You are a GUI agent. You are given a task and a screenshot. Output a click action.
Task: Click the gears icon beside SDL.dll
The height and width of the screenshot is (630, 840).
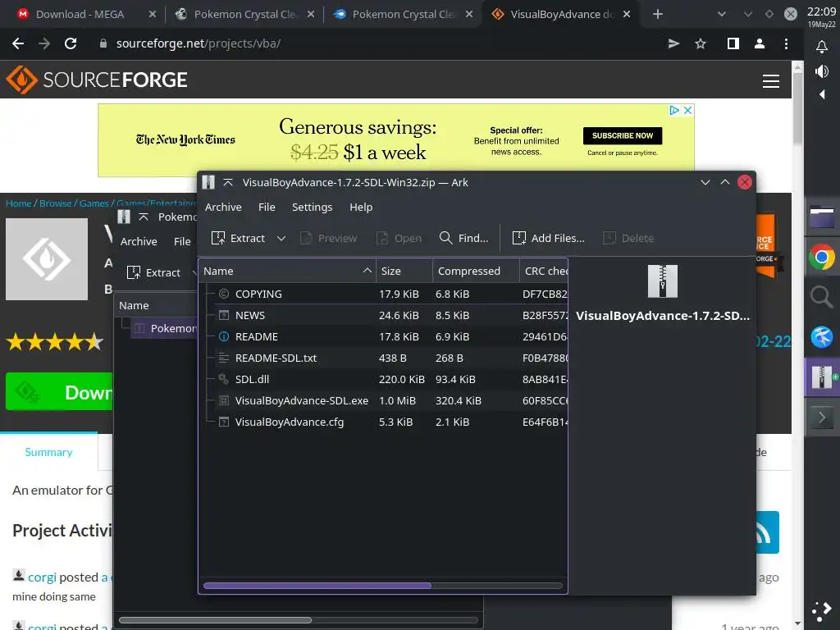point(224,379)
